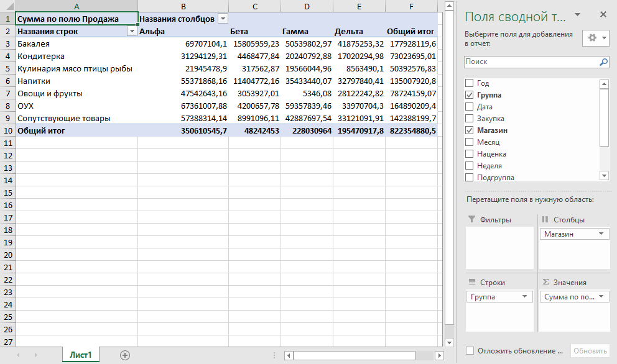Viewport: 617px width, 364px height.
Task: Click the Фильтры drop area
Action: [499, 248]
